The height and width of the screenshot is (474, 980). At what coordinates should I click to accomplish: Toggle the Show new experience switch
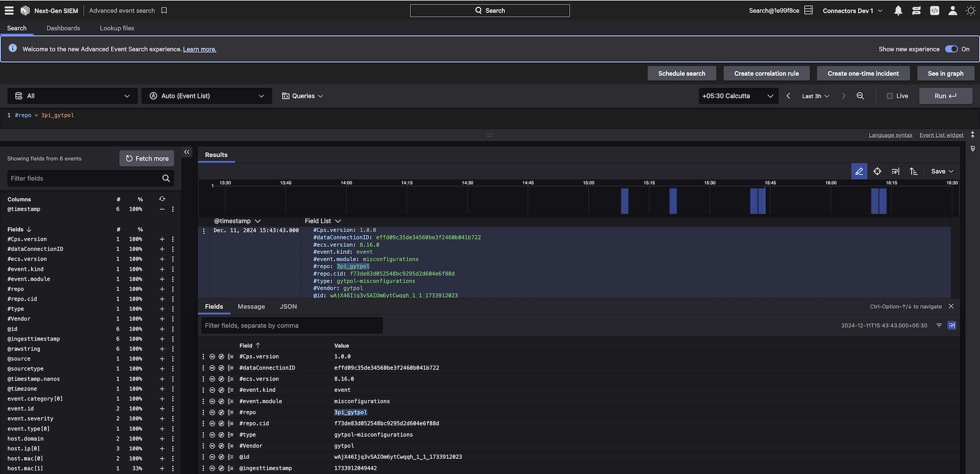[951, 49]
